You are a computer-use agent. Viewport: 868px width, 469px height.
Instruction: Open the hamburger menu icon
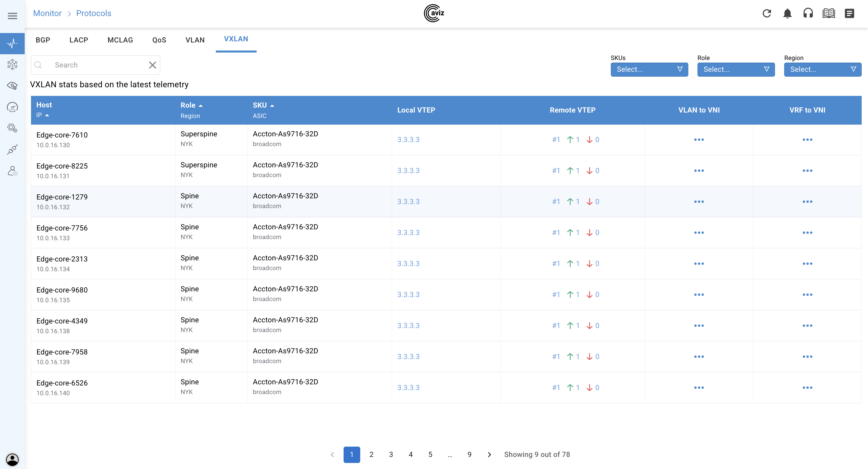pos(12,16)
